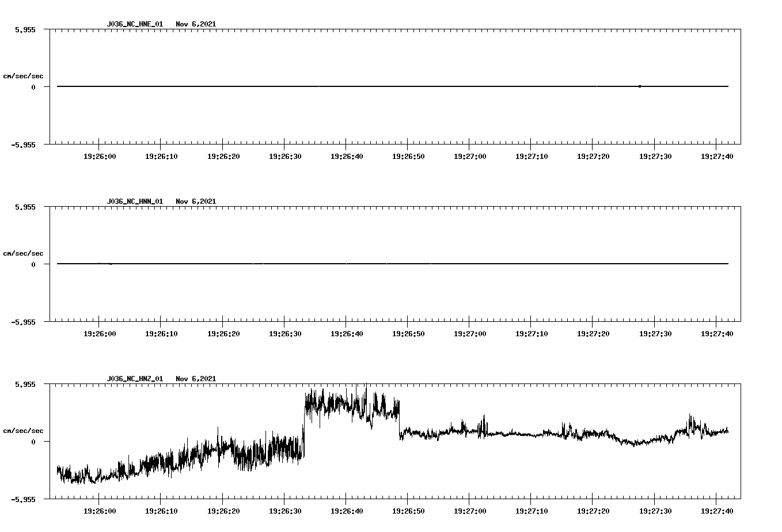Click Nov 6,2021 date in HNE title
Screen dimensions: 782x532
coord(196,24)
